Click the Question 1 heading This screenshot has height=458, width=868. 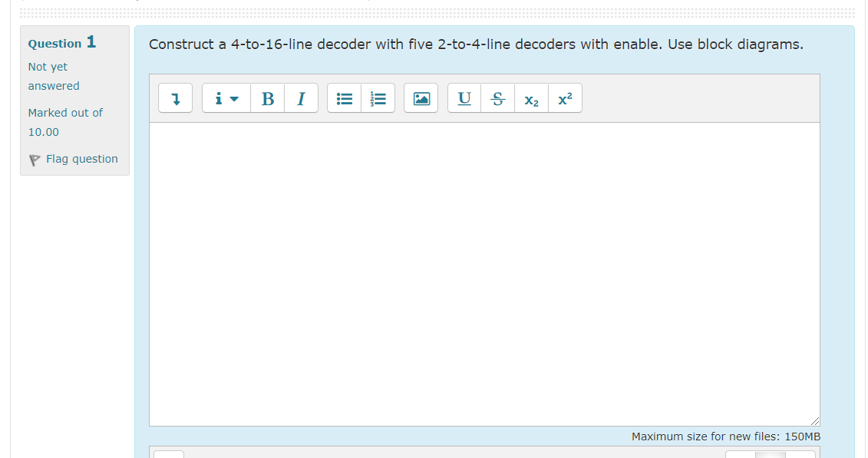click(61, 43)
